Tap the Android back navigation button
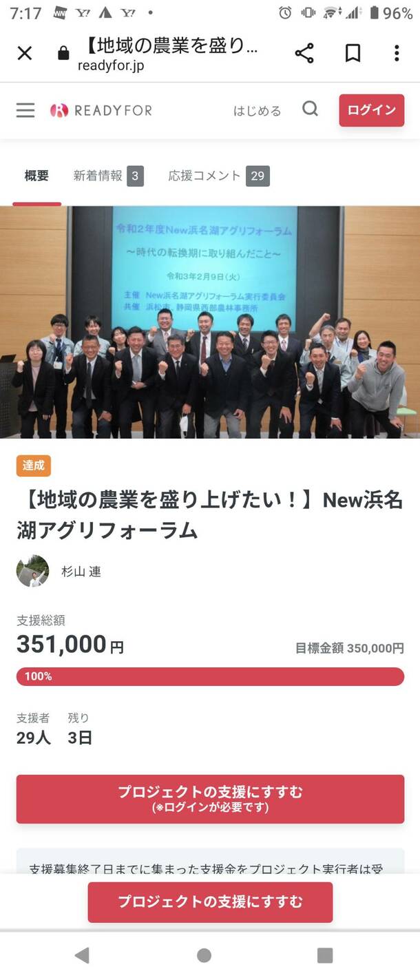 (x=82, y=955)
